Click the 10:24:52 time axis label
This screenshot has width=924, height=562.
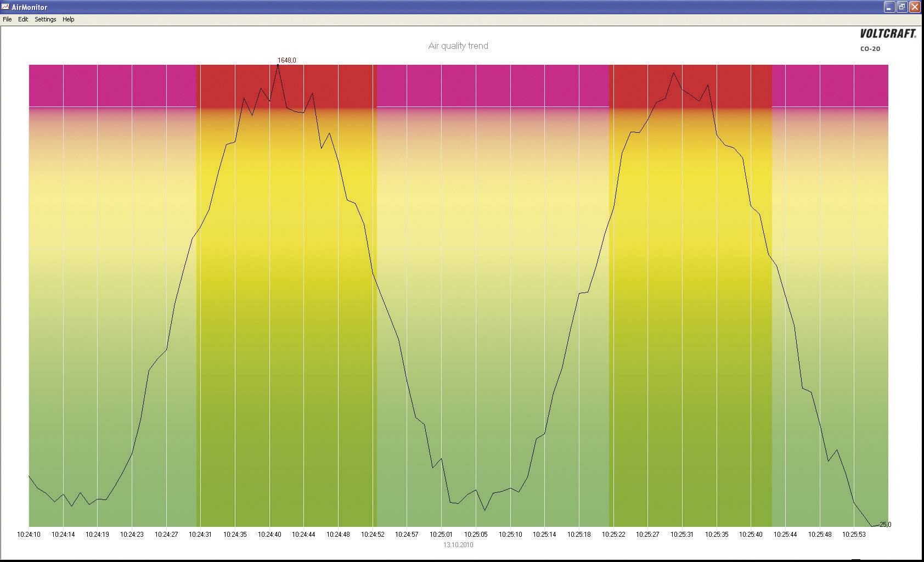point(373,535)
